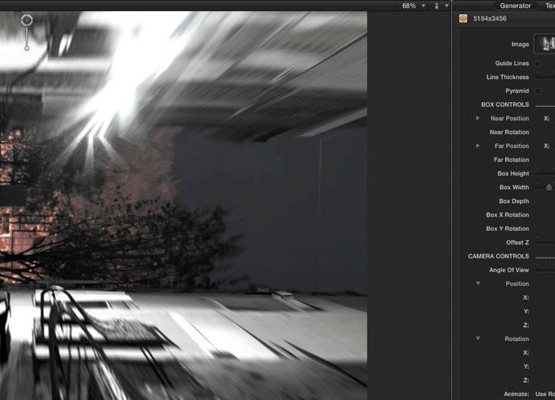Collapse the camera Rotation parameter group
The height and width of the screenshot is (400, 555).
pos(478,339)
